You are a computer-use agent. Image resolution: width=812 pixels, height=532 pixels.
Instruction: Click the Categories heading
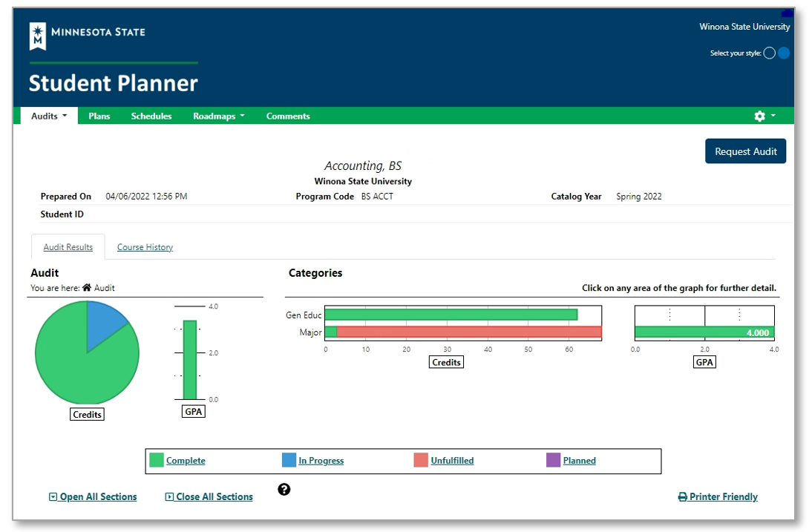(315, 273)
